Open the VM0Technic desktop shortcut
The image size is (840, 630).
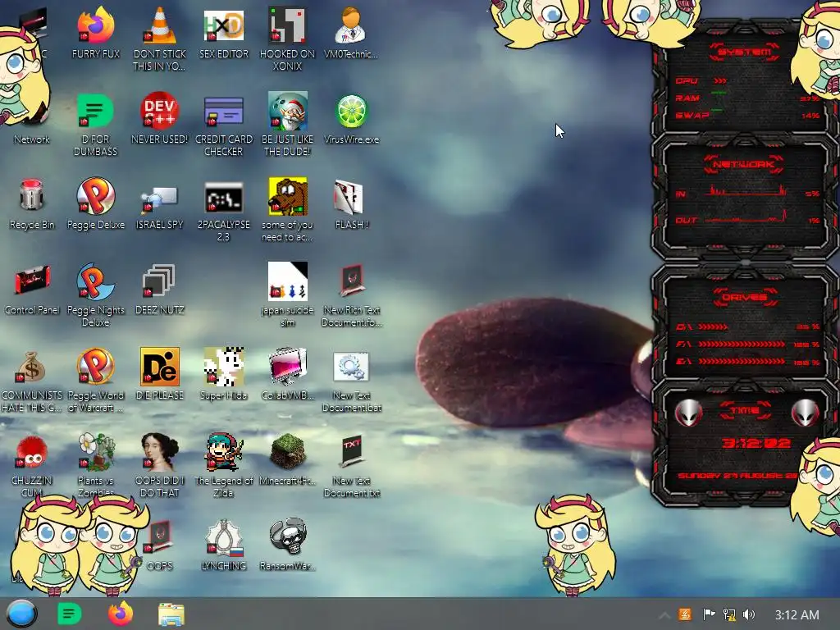(351, 25)
